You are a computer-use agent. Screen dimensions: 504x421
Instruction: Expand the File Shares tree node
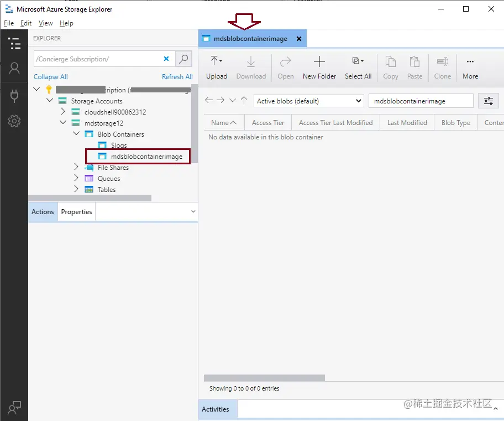point(76,167)
